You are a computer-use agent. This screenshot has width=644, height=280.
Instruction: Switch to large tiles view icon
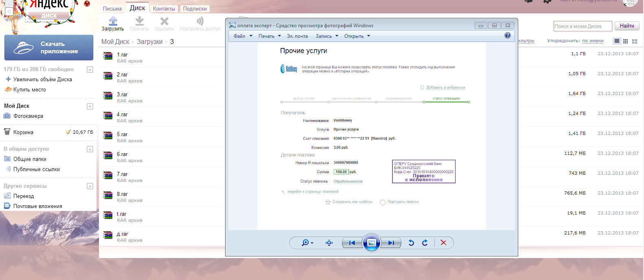[x=635, y=41]
